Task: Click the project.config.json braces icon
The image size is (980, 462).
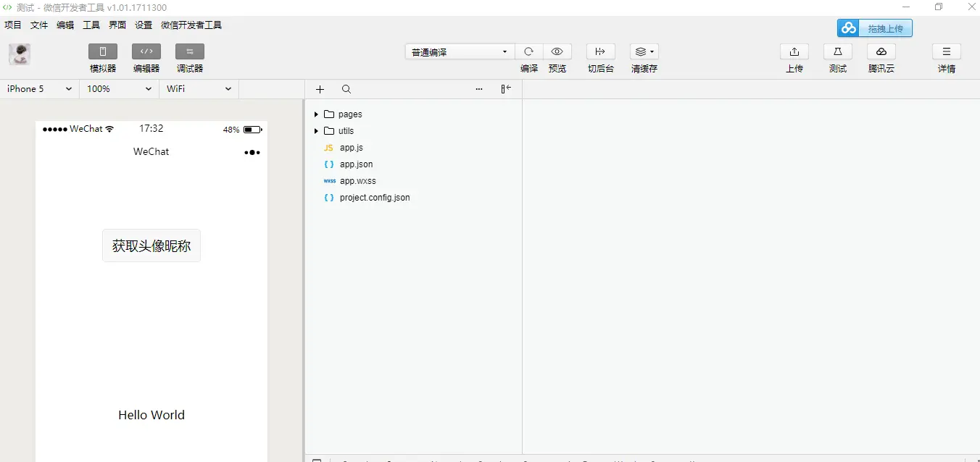Action: pyautogui.click(x=329, y=198)
